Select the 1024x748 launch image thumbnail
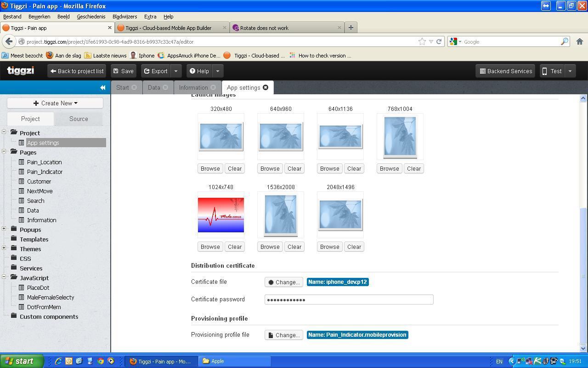The width and height of the screenshot is (588, 368). [221, 215]
